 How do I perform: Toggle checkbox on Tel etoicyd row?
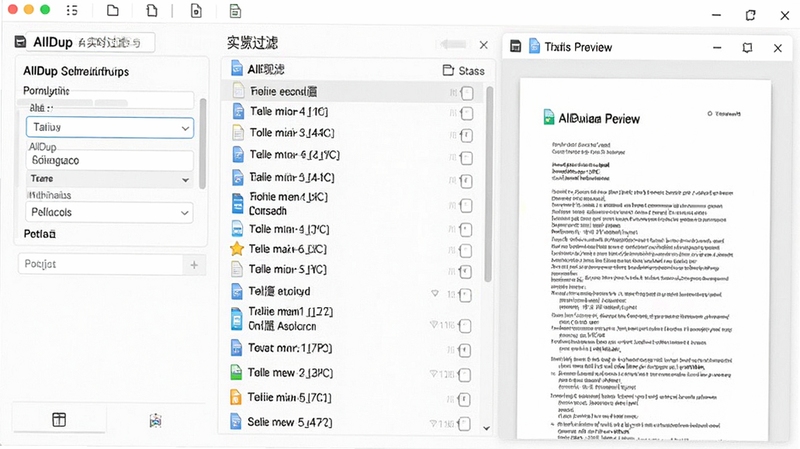tap(465, 295)
